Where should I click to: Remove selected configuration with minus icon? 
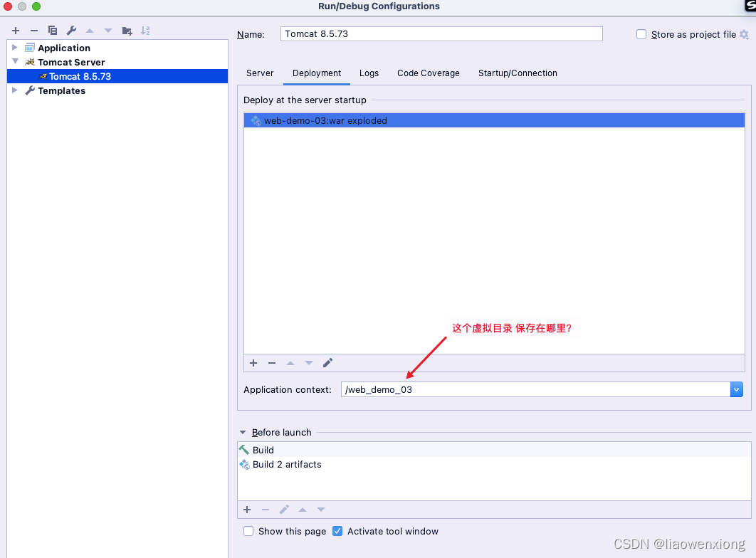pos(34,31)
